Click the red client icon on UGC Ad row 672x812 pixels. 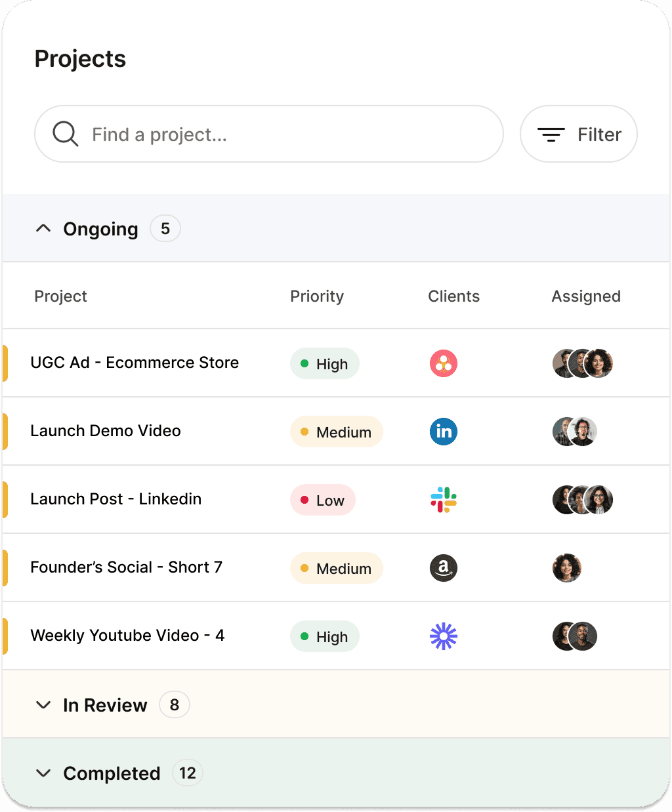coord(444,363)
